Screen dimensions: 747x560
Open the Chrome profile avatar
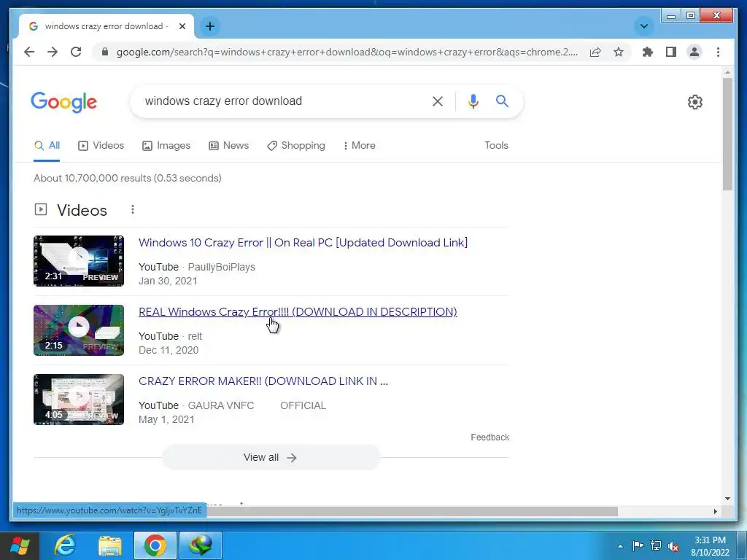pyautogui.click(x=694, y=52)
